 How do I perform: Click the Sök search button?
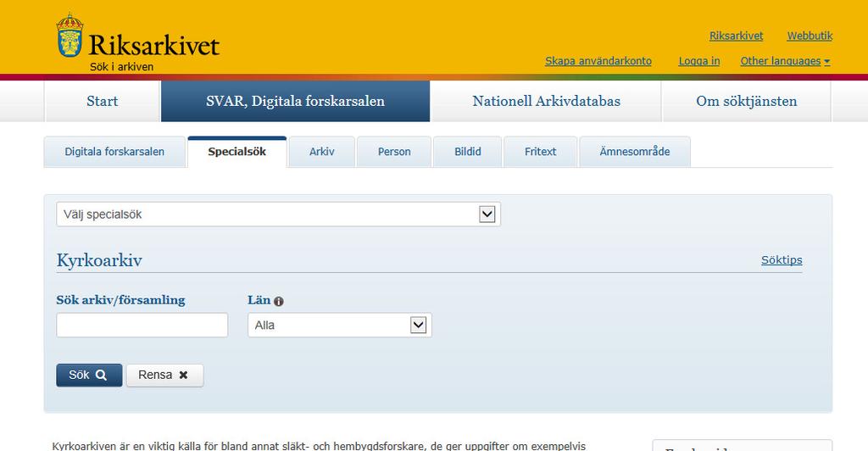click(x=89, y=376)
